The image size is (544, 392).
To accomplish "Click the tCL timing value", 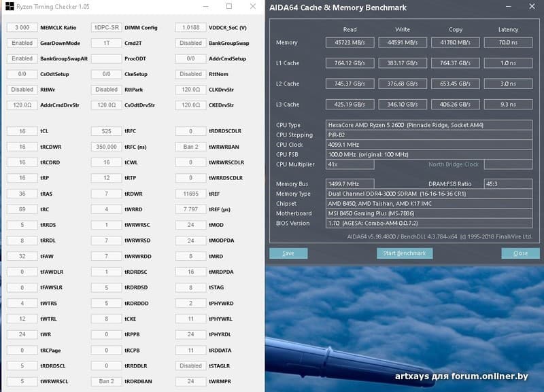I will coord(22,131).
